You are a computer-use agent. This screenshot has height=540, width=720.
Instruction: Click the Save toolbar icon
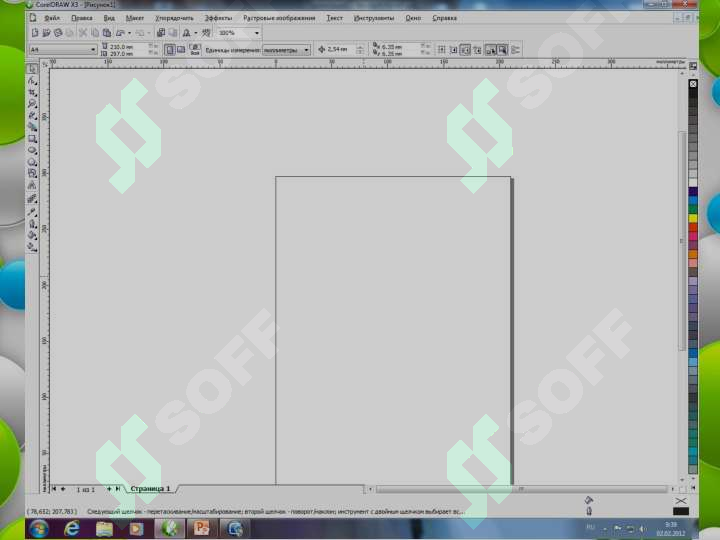58,33
